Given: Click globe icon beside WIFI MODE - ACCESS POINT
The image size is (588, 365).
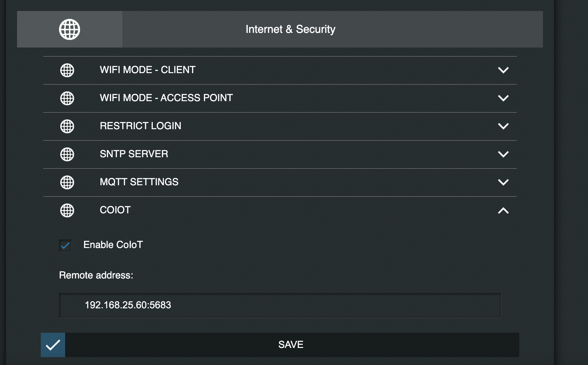Looking at the screenshot, I should 67,98.
